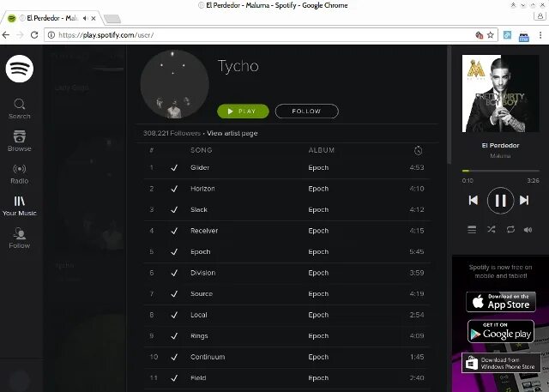The height and width of the screenshot is (392, 549).
Task: Click Maluma artist name under track
Action: (500, 156)
